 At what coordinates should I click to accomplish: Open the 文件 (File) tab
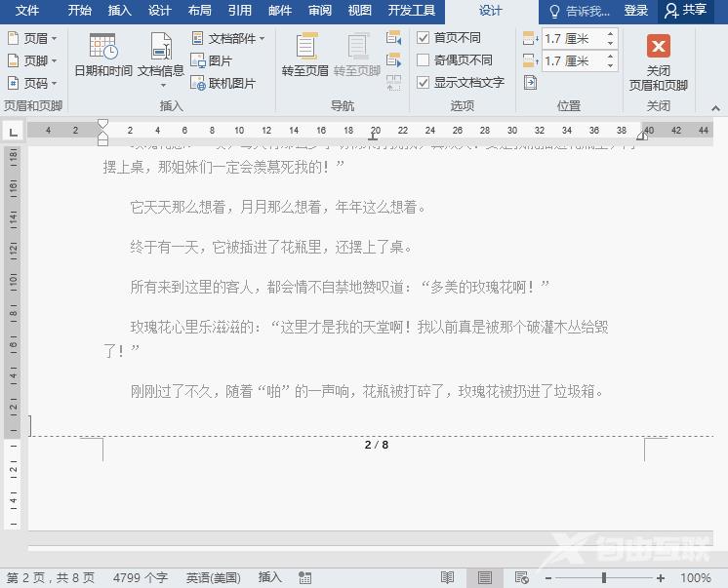pyautogui.click(x=27, y=11)
